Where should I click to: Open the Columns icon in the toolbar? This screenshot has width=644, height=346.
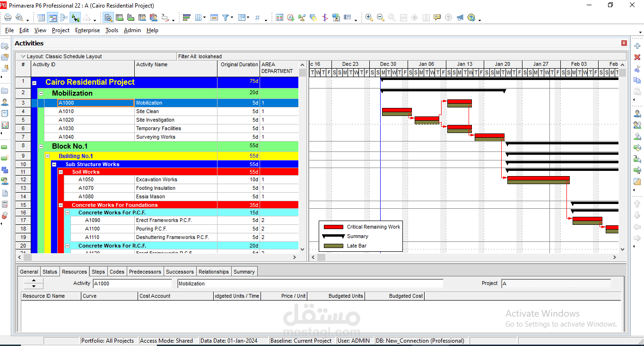[199, 18]
